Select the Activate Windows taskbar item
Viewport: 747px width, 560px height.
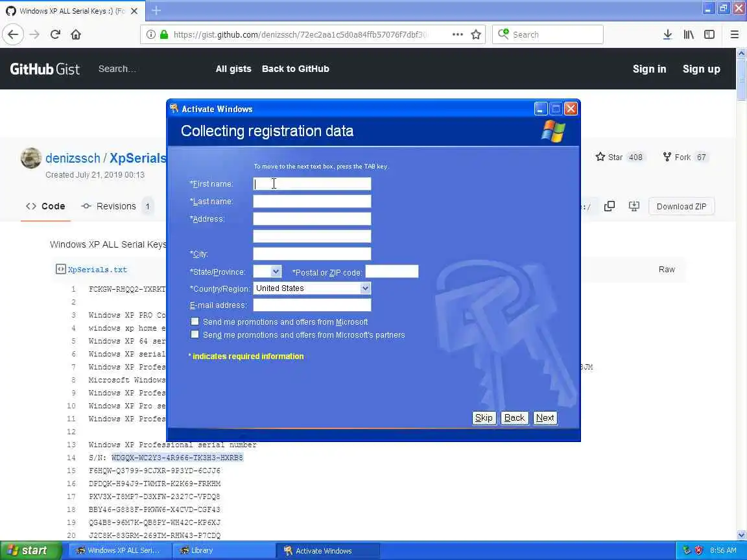tap(327, 550)
